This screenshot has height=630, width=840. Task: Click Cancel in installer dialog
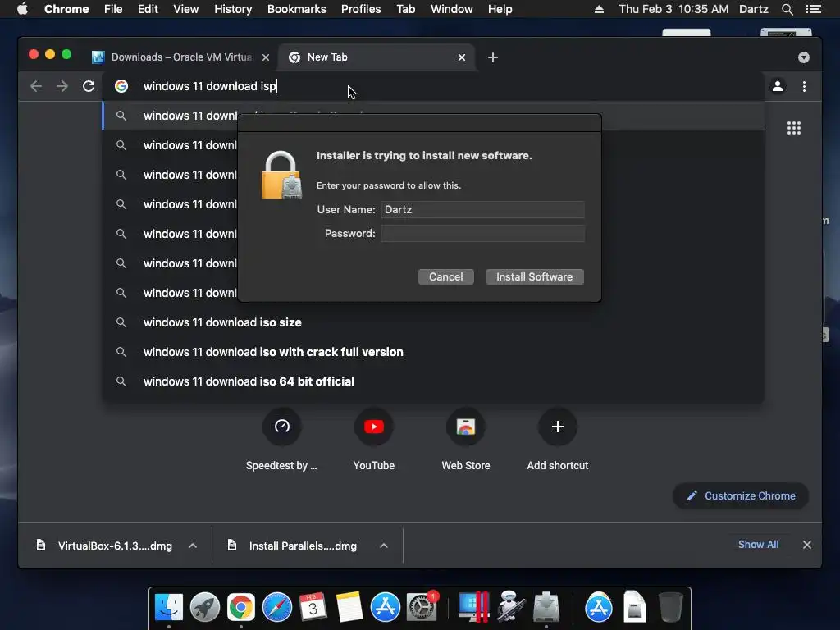click(445, 277)
